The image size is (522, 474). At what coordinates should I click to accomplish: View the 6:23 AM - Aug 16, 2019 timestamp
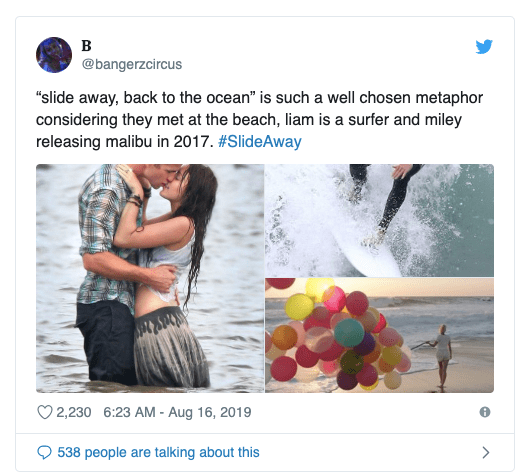pyautogui.click(x=177, y=412)
